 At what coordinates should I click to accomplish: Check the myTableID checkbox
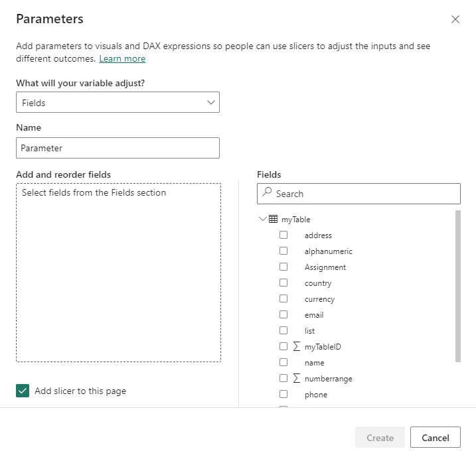pyautogui.click(x=283, y=346)
